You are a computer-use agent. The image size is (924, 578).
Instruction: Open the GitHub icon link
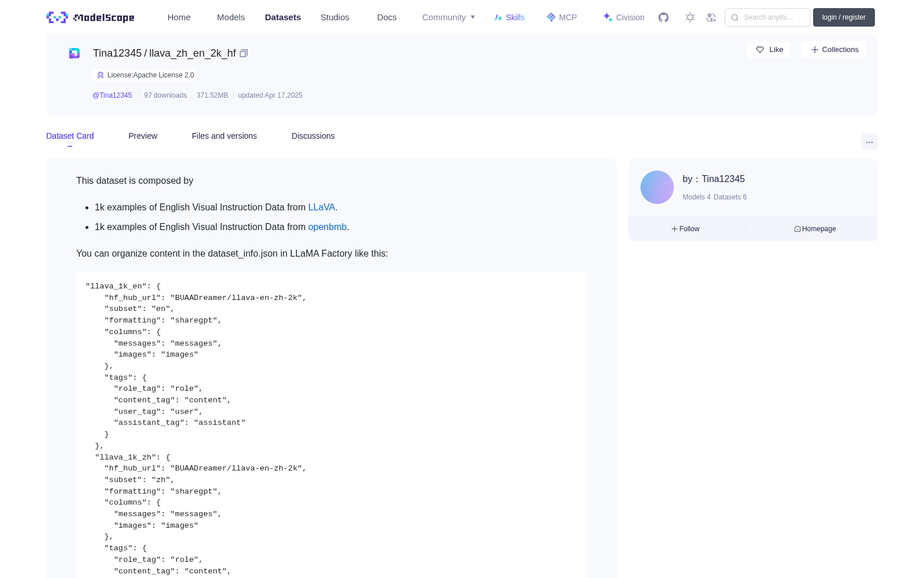664,17
